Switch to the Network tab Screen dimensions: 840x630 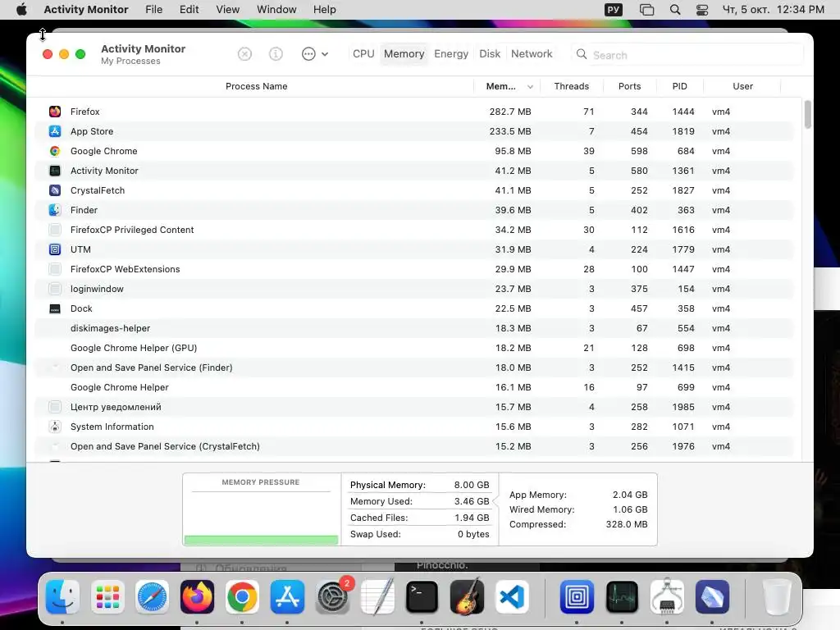click(x=532, y=54)
